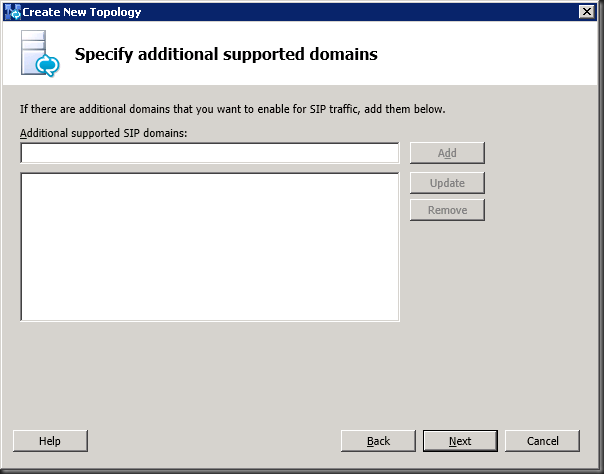This screenshot has height=474, width=604.
Task: Open Help for this wizard page
Action: pos(50,441)
